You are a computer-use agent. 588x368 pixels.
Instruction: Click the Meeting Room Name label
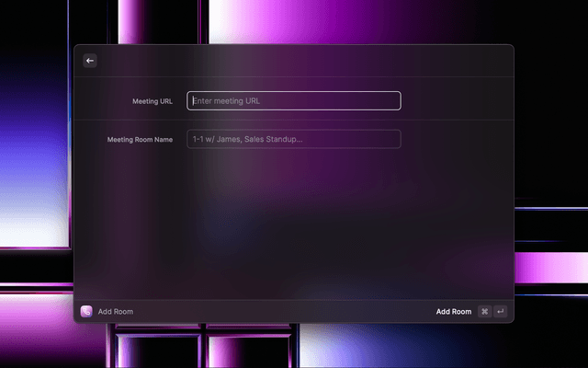(140, 140)
